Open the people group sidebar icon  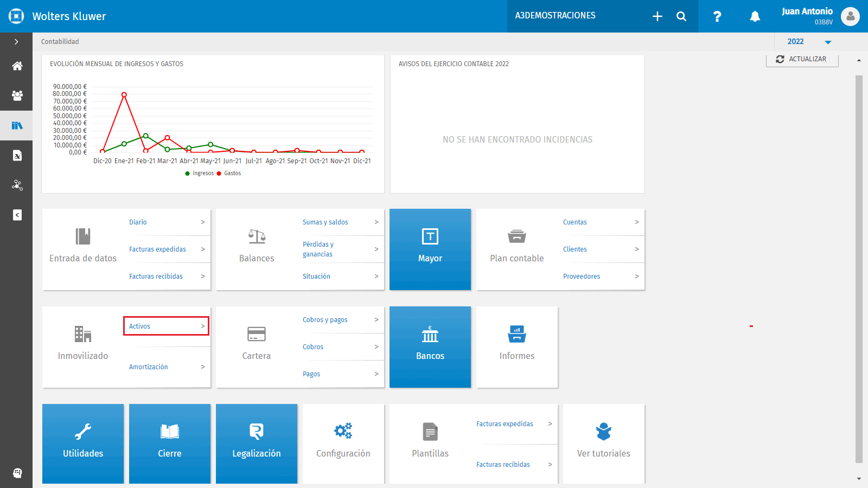point(17,96)
